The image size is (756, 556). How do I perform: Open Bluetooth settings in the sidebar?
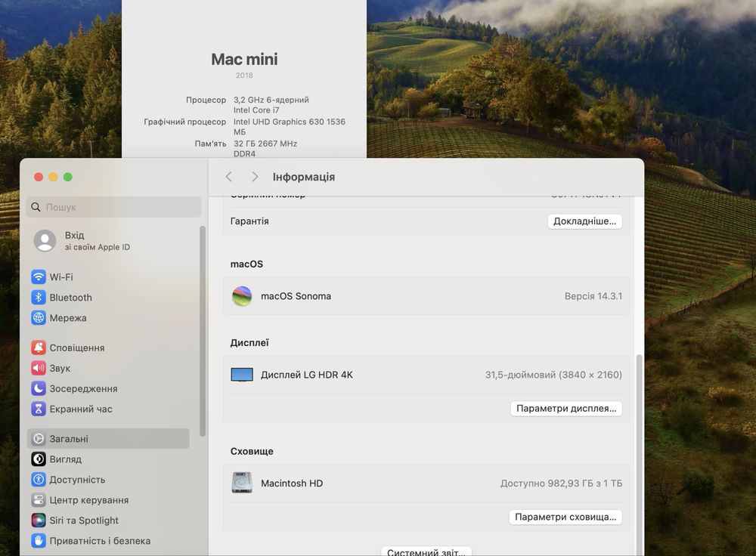point(62,298)
